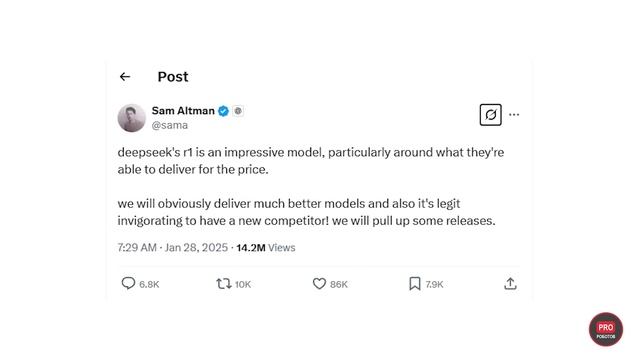Bookmark the post with the bookmark icon
The height and width of the screenshot is (360, 640).
click(415, 284)
